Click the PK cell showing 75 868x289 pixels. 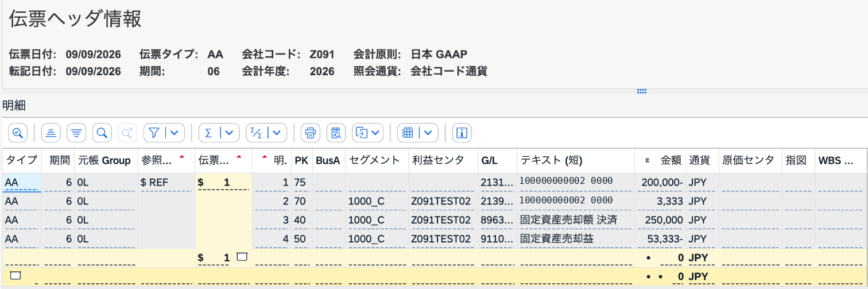point(301,182)
